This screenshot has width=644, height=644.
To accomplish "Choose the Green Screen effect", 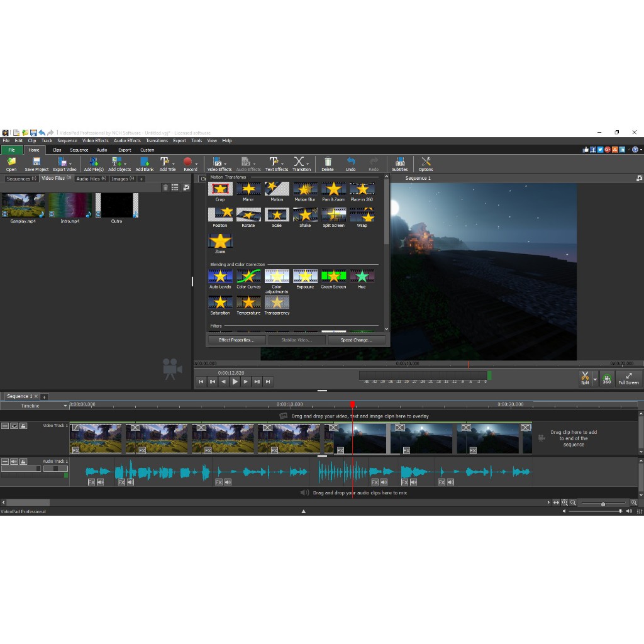I will coord(333,279).
